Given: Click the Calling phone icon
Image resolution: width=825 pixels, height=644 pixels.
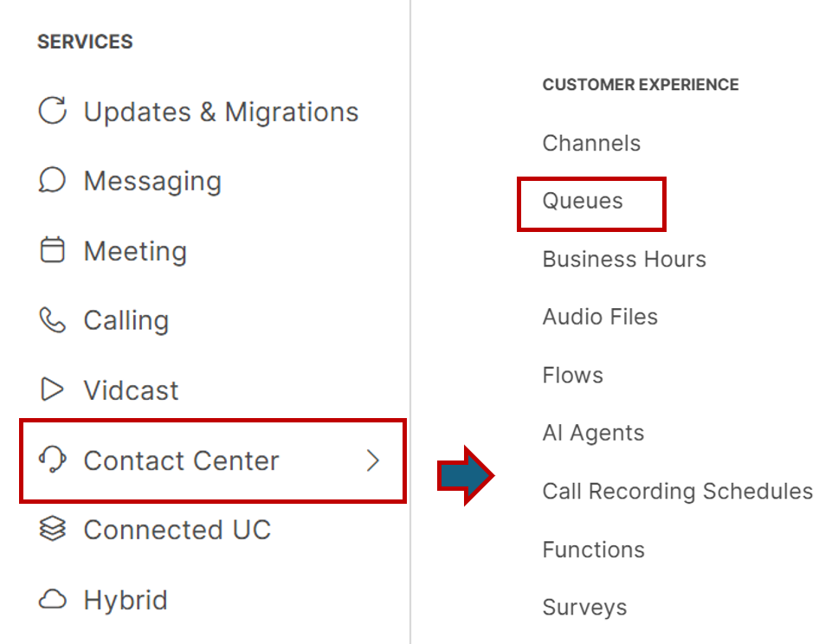Looking at the screenshot, I should tap(53, 320).
